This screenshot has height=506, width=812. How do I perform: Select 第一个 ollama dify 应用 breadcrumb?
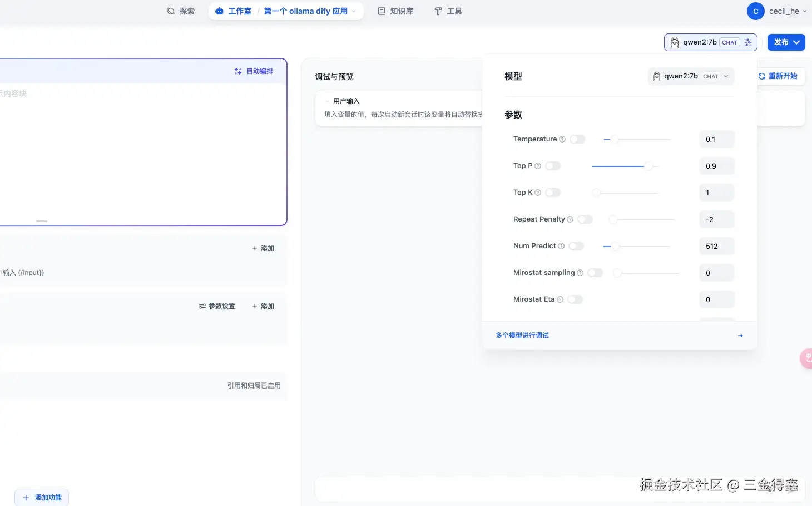(305, 11)
